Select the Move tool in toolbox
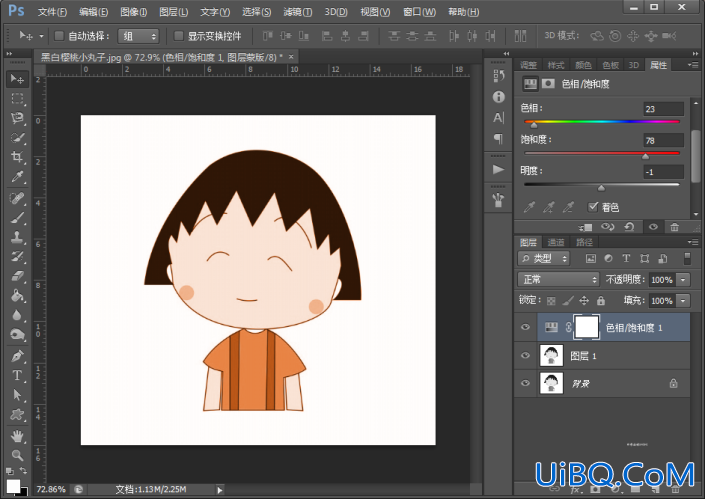Image resolution: width=705 pixels, height=499 pixels. click(x=17, y=79)
